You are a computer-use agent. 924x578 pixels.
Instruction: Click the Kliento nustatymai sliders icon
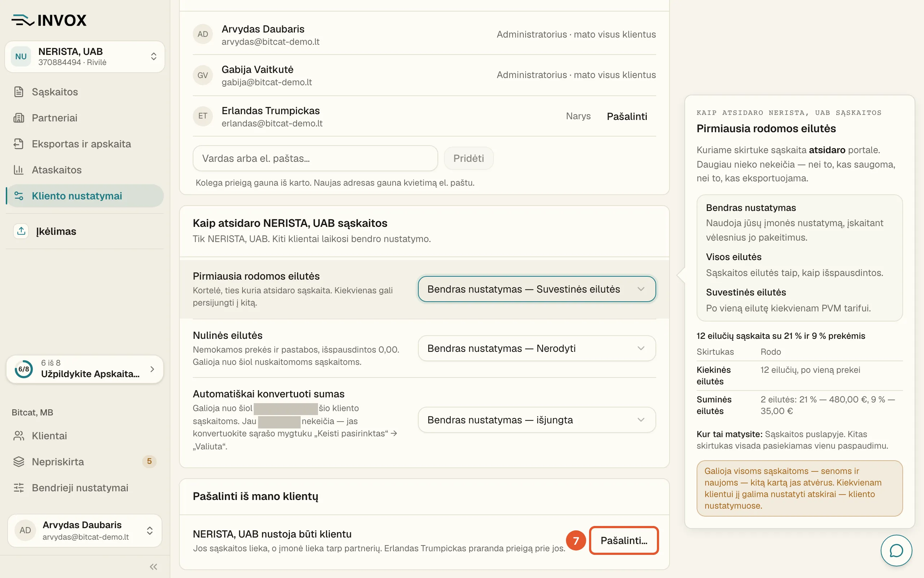coord(18,196)
